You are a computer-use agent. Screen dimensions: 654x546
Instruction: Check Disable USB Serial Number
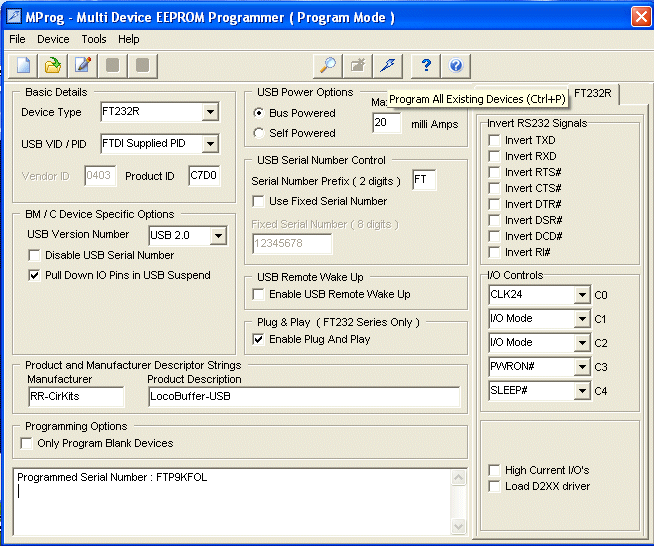(34, 255)
